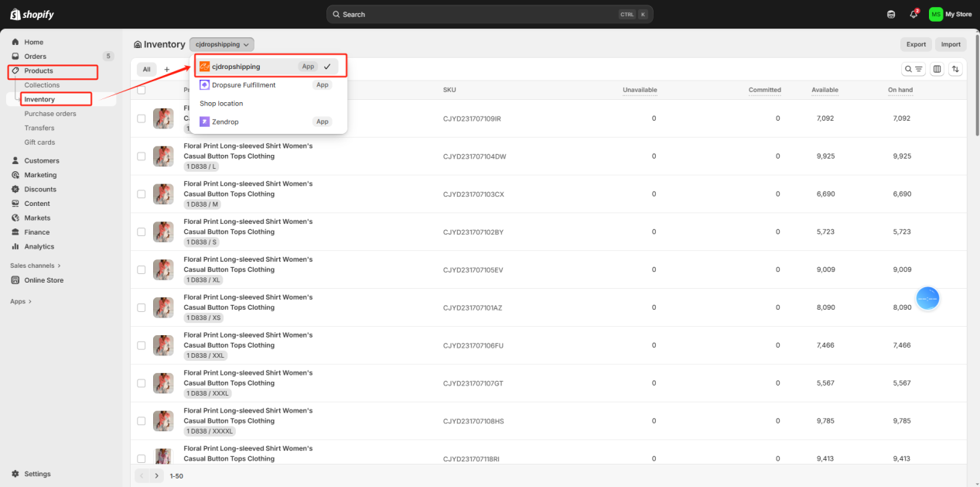
Task: Toggle the select-all header checkbox
Action: coord(141,90)
